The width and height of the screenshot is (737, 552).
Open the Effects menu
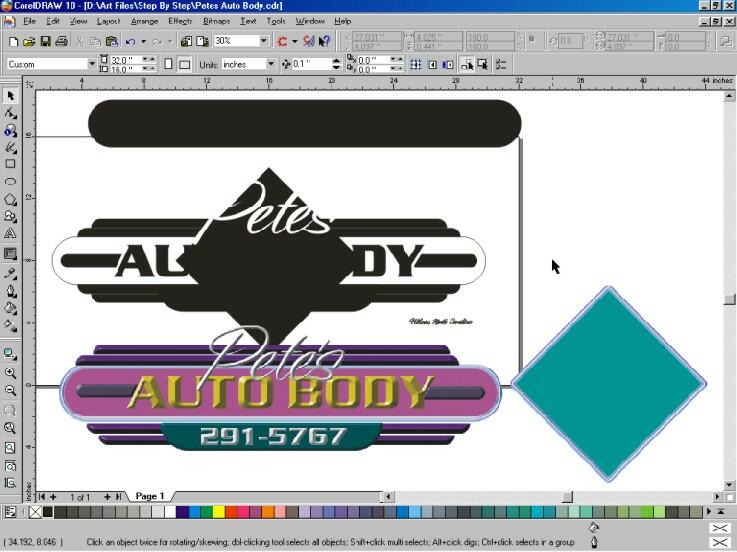click(x=180, y=21)
